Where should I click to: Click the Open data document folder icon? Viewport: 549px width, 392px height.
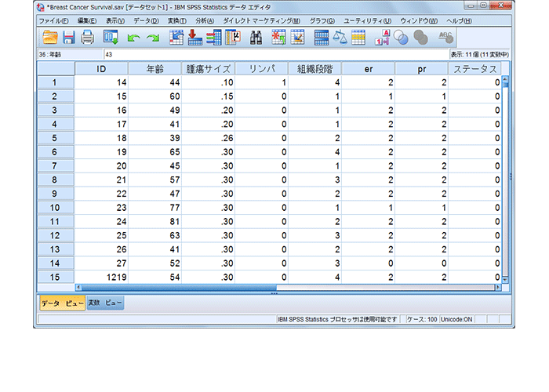click(50, 37)
